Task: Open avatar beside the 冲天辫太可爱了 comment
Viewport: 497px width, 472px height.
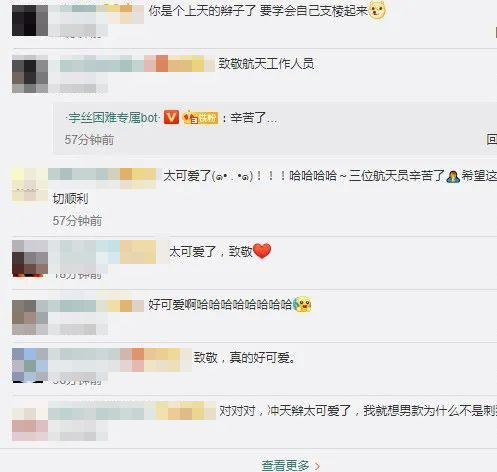Action: tap(30, 423)
